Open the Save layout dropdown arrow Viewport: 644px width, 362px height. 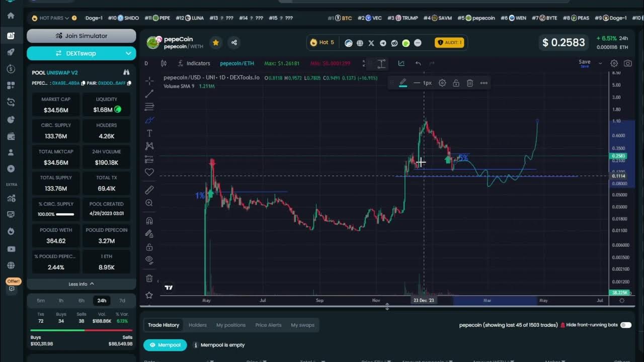600,63
